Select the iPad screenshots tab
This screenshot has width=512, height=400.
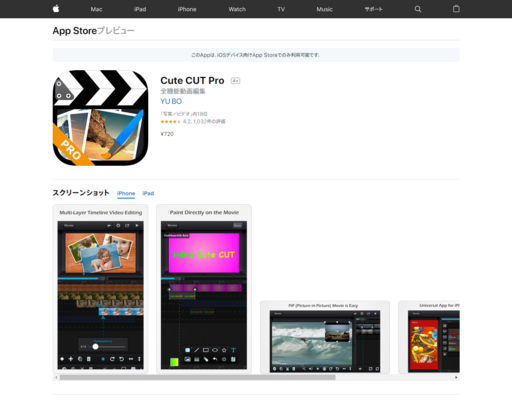pos(148,193)
